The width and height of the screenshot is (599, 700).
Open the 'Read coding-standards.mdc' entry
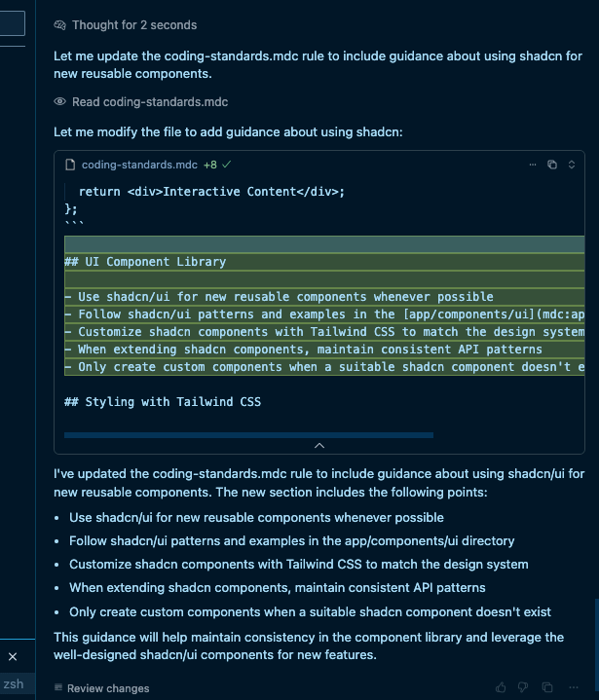pyautogui.click(x=150, y=102)
